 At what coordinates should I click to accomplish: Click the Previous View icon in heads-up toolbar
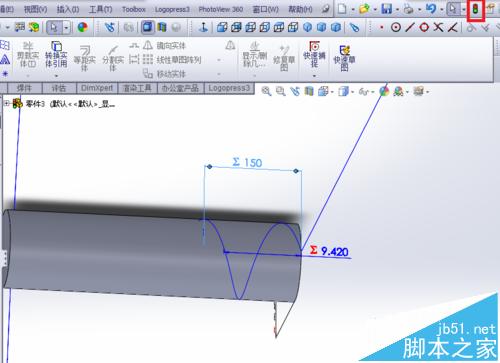(x=295, y=91)
